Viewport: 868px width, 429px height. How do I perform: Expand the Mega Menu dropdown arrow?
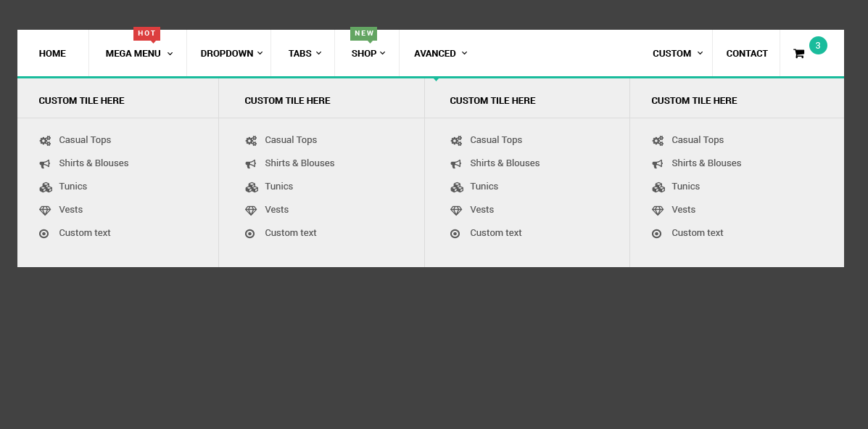point(170,54)
